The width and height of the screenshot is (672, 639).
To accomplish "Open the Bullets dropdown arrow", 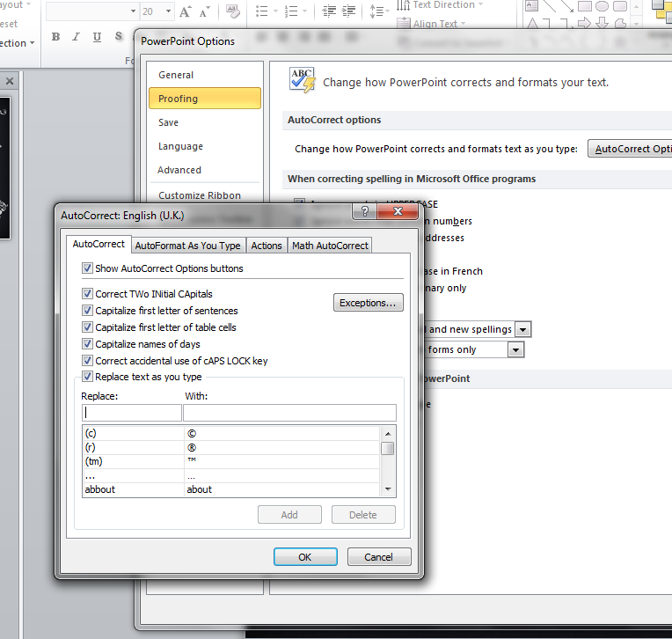I will (x=275, y=11).
